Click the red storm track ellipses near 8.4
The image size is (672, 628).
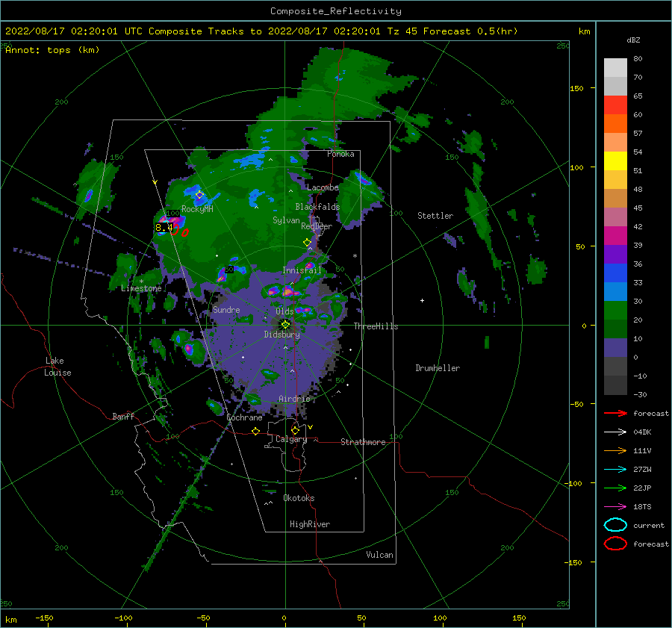180,231
